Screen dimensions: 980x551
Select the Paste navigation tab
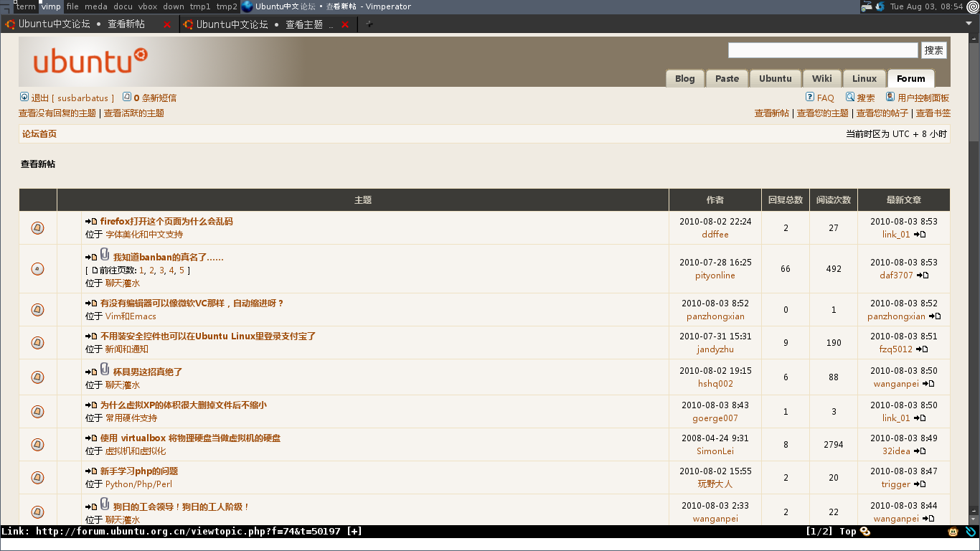(x=727, y=78)
